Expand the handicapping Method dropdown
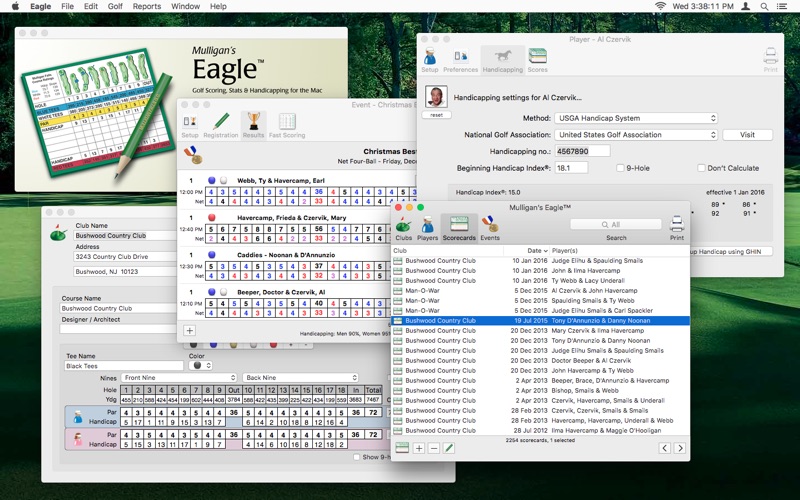 pyautogui.click(x=636, y=118)
